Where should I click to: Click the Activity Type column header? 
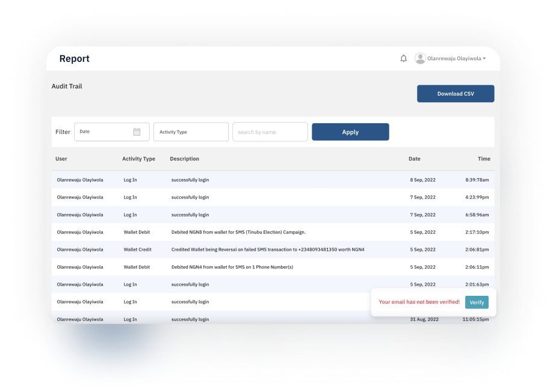click(138, 159)
